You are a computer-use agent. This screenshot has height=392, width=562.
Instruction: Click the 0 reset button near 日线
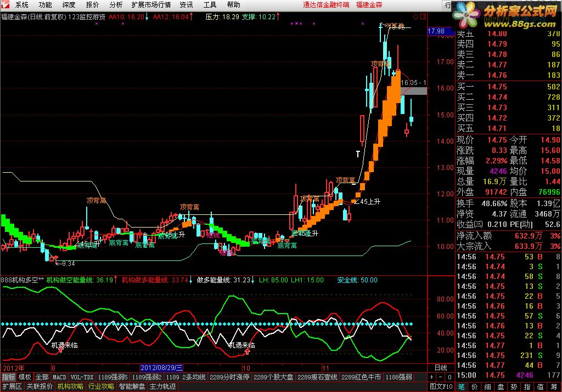(449, 377)
